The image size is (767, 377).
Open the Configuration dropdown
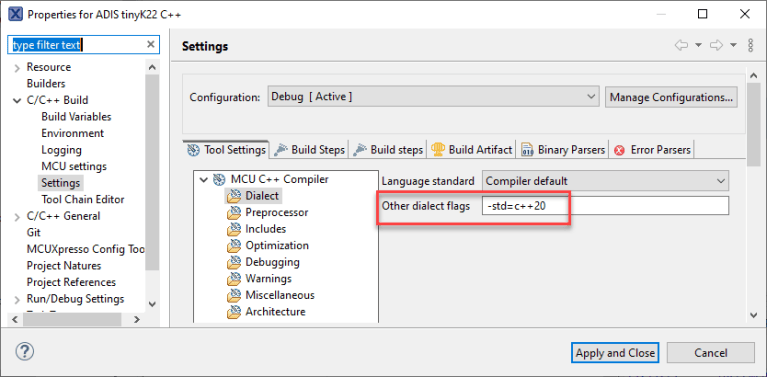coord(433,97)
